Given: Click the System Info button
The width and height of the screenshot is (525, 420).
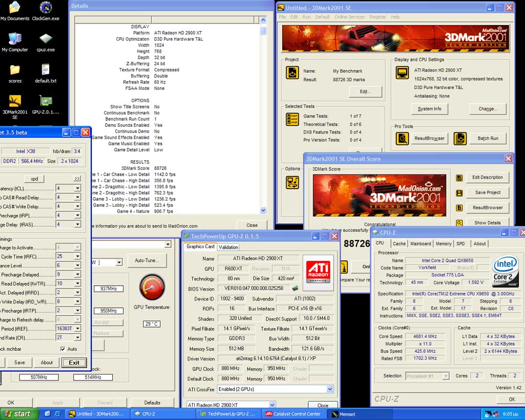Looking at the screenshot, I should pos(430,109).
